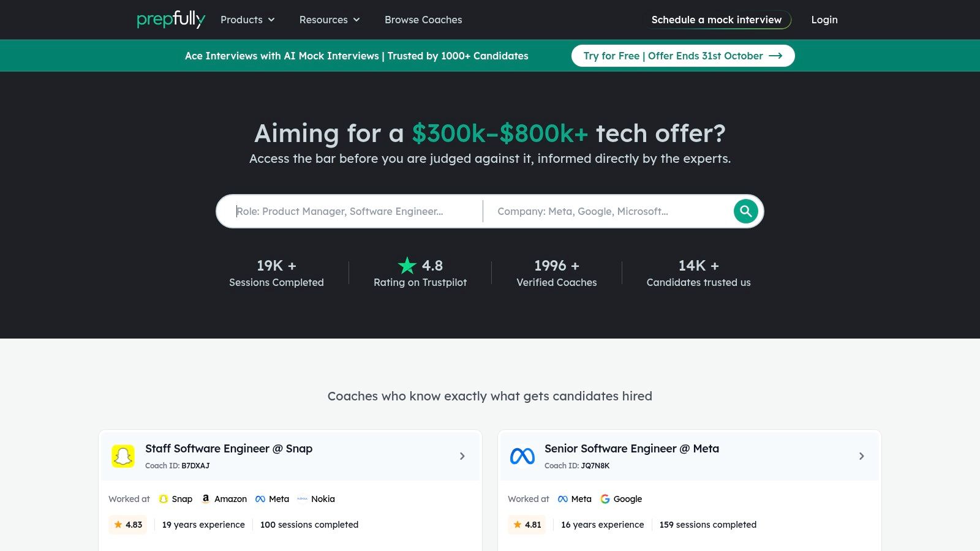The height and width of the screenshot is (551, 980).
Task: Click the Google icon in Worked at row
Action: click(x=605, y=499)
